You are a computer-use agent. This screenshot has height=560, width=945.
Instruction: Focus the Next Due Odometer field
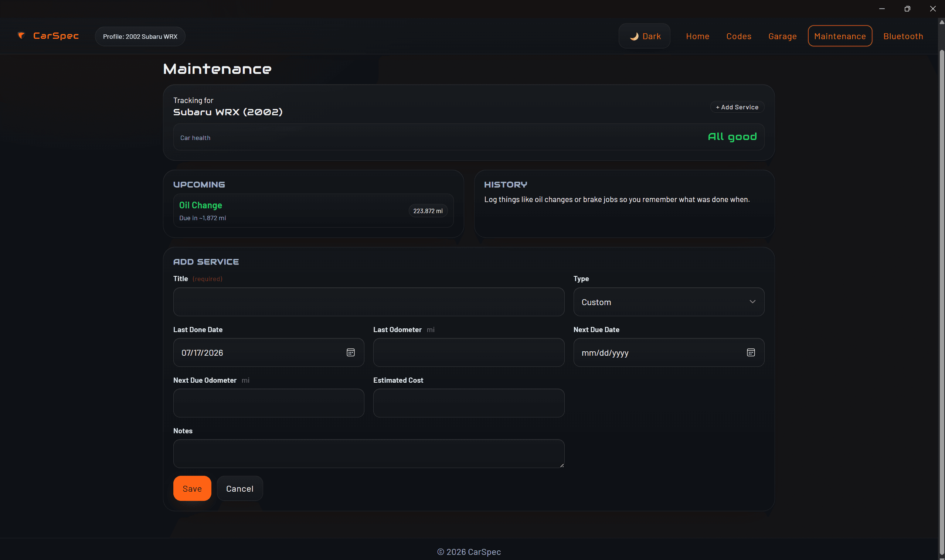click(268, 403)
